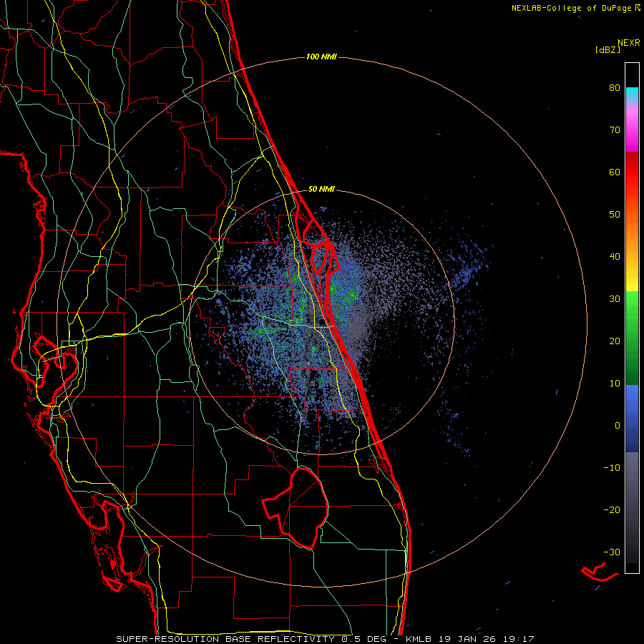The width and height of the screenshot is (644, 644).
Task: Pick the cyan segment of the color bar
Action: click(x=632, y=94)
